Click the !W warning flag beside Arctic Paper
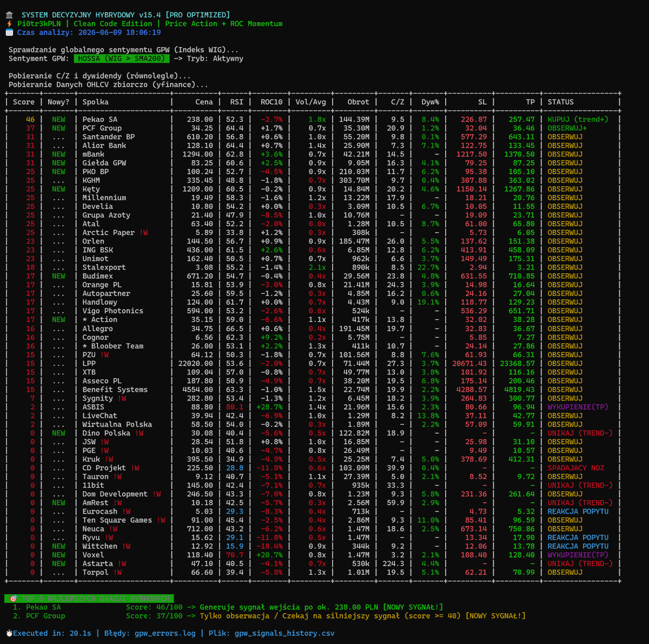 143,233
